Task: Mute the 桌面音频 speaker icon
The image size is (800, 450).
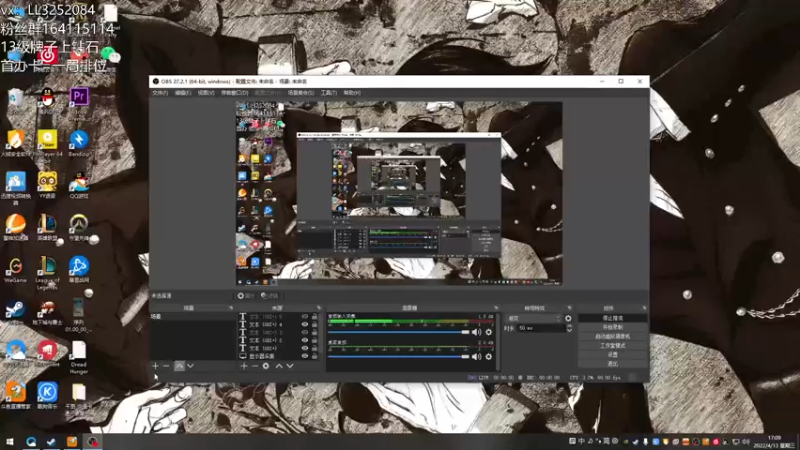Action: tap(477, 357)
